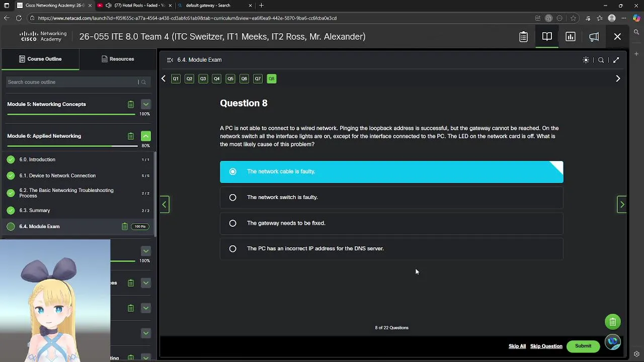Viewport: 644px width, 362px height.
Task: Click the 6.0 Introduction completion checkmark
Action: click(11, 160)
